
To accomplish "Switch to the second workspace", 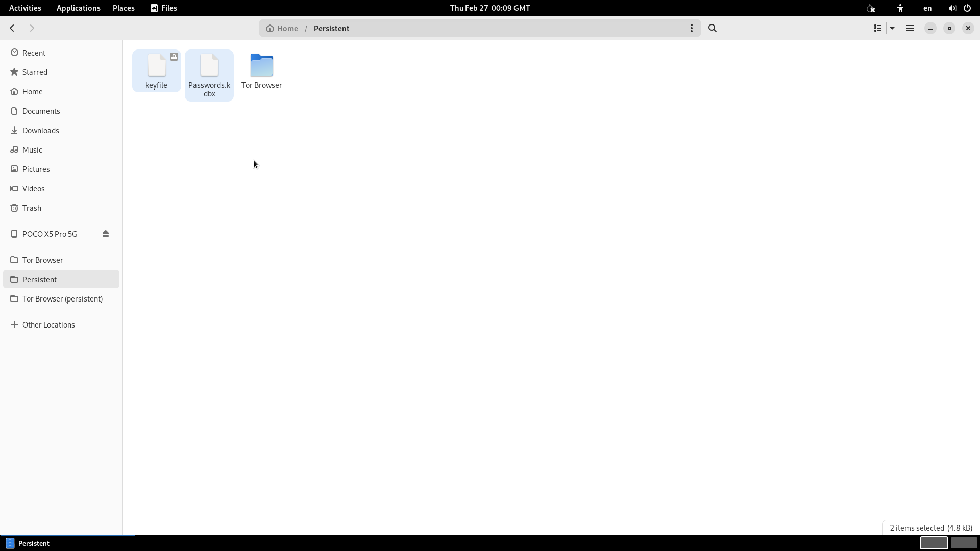I will pyautogui.click(x=964, y=543).
